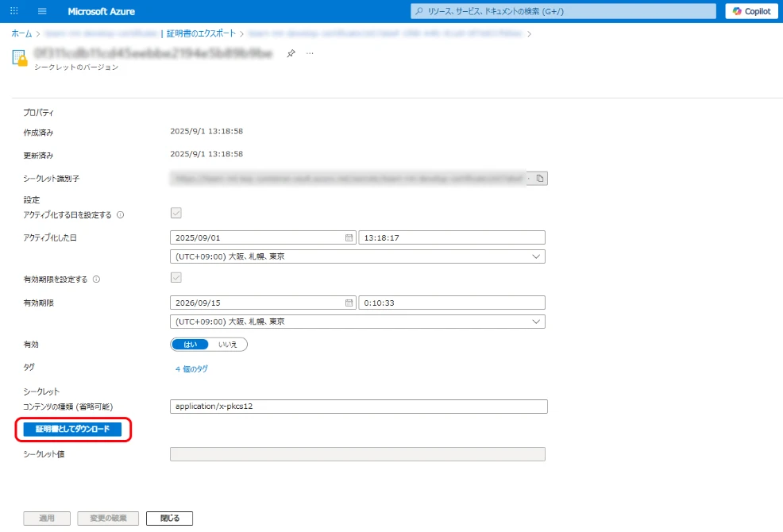
Task: Expand the activation date timezone dropdown
Action: 357,256
